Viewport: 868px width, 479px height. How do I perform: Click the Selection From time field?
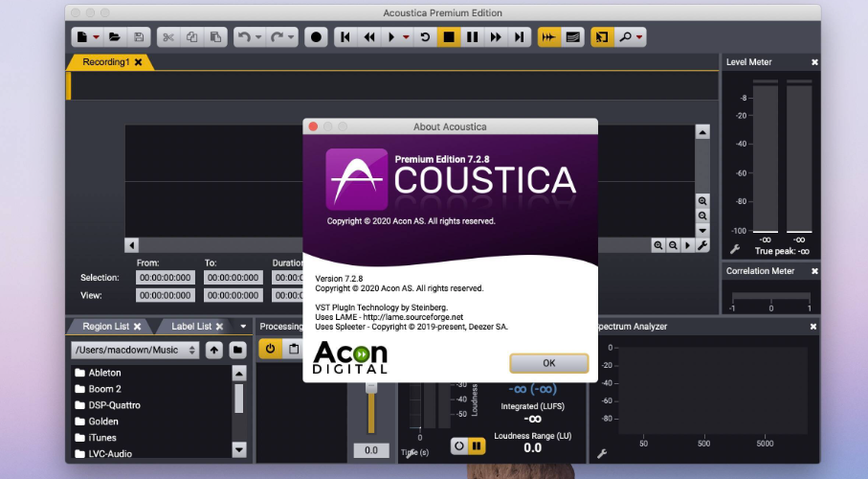point(166,278)
